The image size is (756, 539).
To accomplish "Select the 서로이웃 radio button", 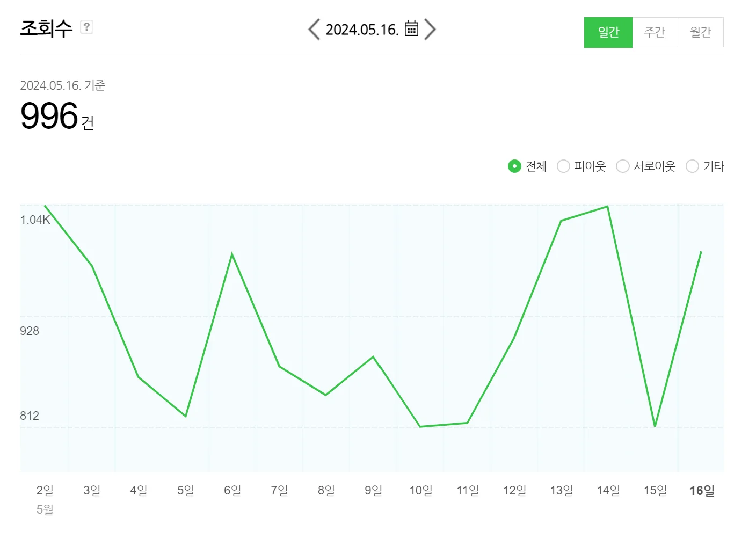I will click(623, 166).
